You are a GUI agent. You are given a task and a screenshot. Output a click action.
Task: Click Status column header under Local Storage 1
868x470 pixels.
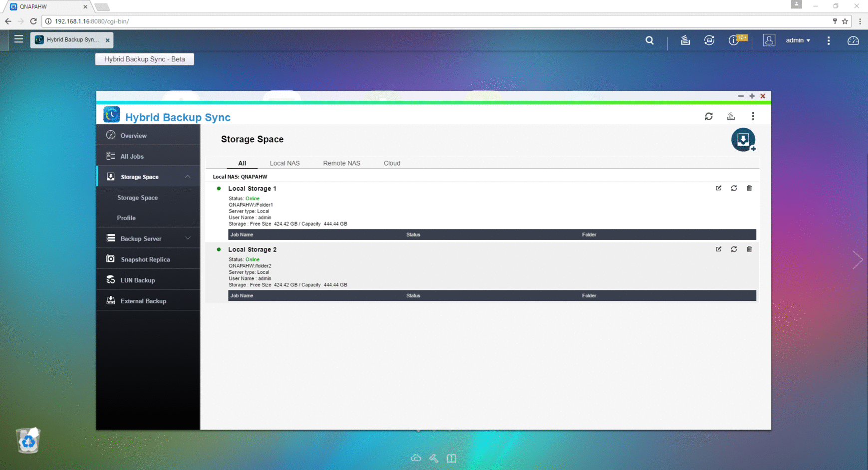[x=413, y=235]
